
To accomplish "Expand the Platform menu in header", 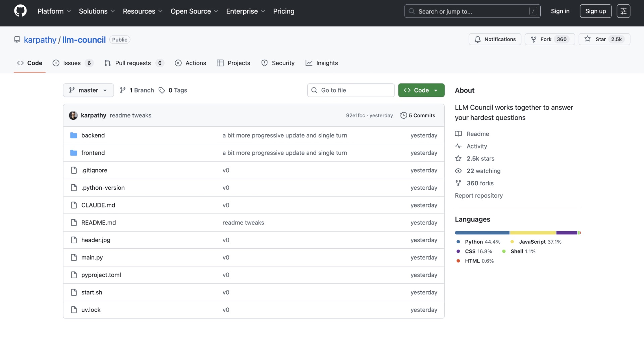I will tap(54, 11).
